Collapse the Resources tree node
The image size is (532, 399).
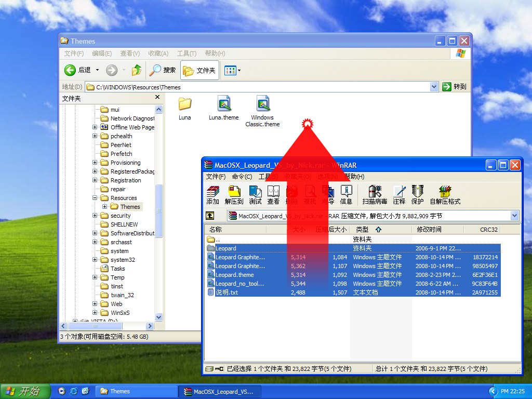point(95,197)
